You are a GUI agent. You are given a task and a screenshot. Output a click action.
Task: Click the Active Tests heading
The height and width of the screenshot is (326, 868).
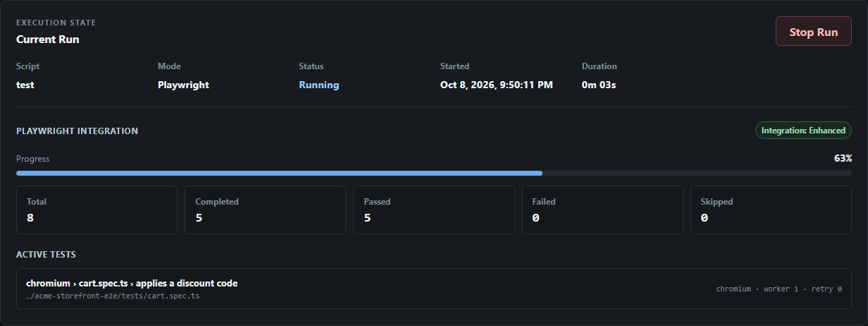click(46, 254)
